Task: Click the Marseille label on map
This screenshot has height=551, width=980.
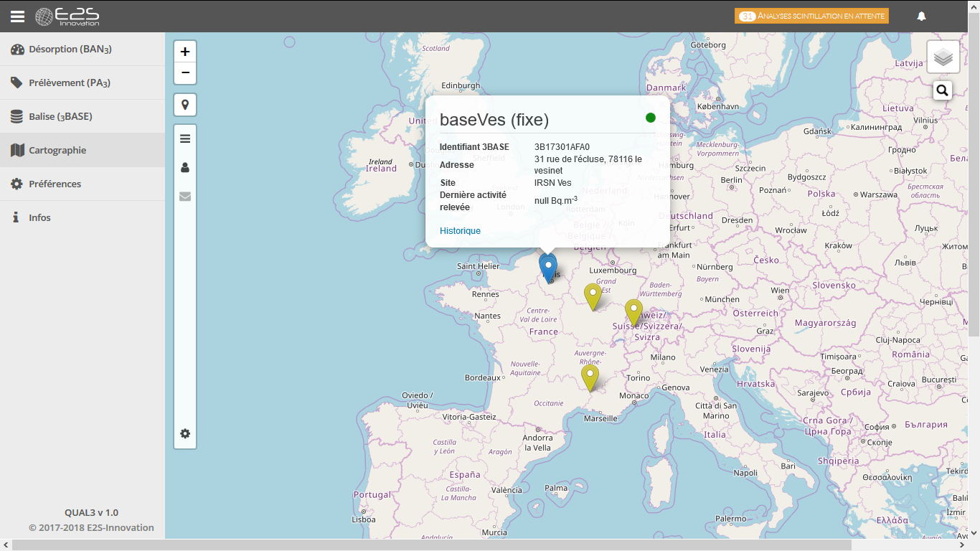Action: tap(601, 418)
